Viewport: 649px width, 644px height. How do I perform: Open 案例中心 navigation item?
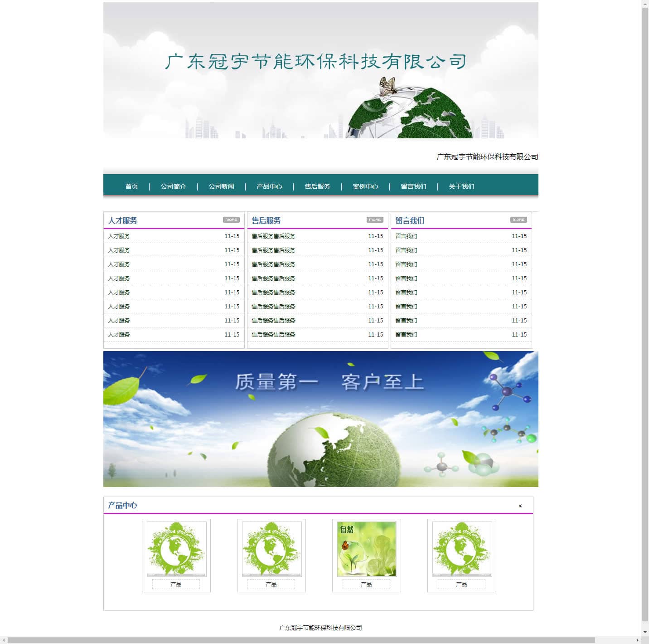(x=365, y=186)
